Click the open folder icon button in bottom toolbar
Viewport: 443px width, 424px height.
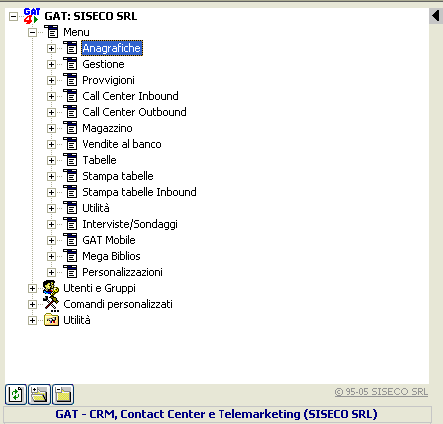[39, 395]
